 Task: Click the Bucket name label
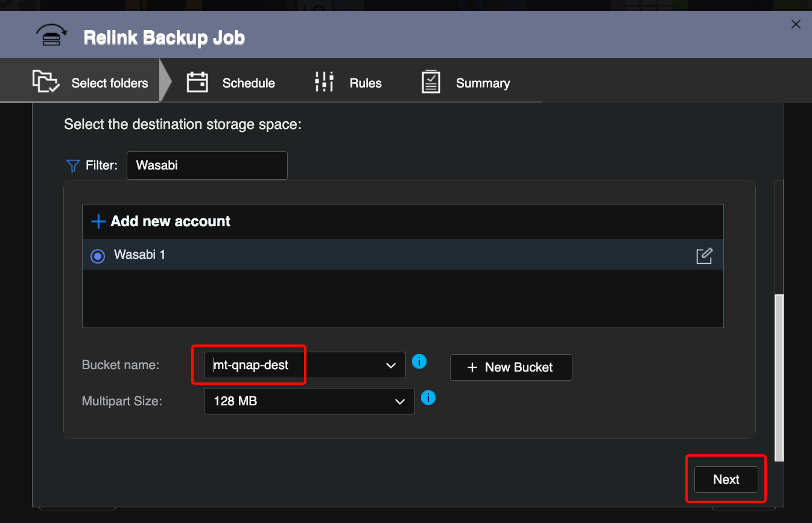(121, 365)
